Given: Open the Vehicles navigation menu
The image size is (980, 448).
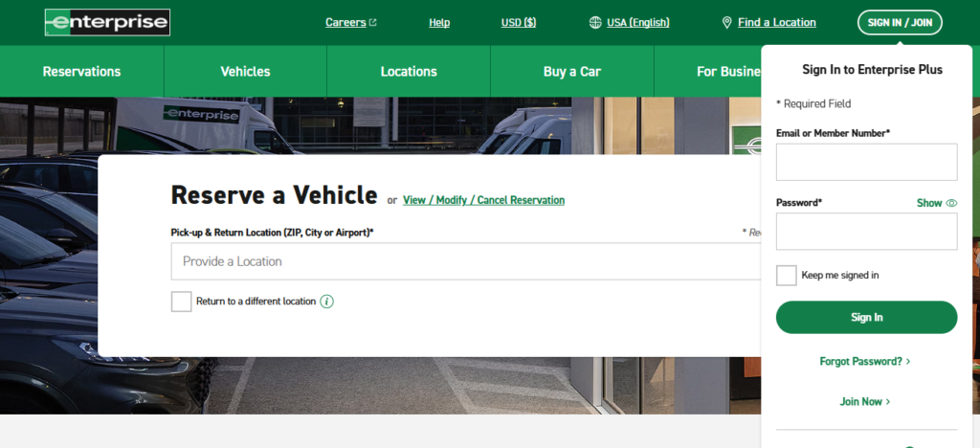Looking at the screenshot, I should click(245, 72).
